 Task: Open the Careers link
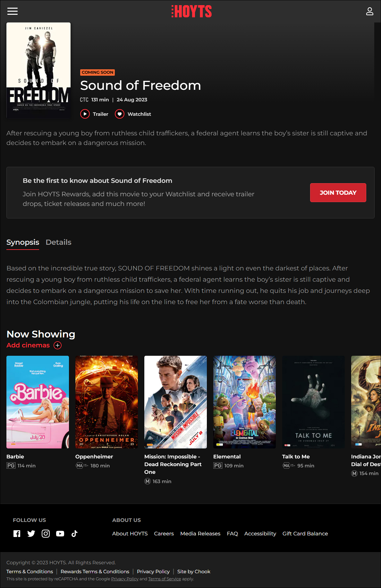point(164,533)
